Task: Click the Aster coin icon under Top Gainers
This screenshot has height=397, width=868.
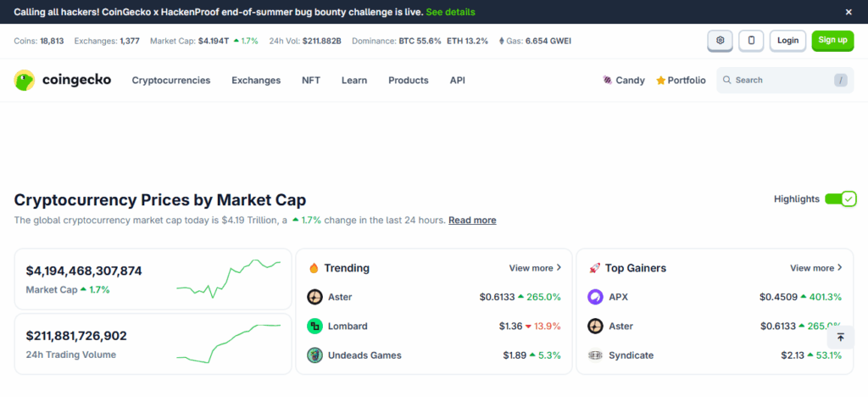Action: (x=595, y=326)
